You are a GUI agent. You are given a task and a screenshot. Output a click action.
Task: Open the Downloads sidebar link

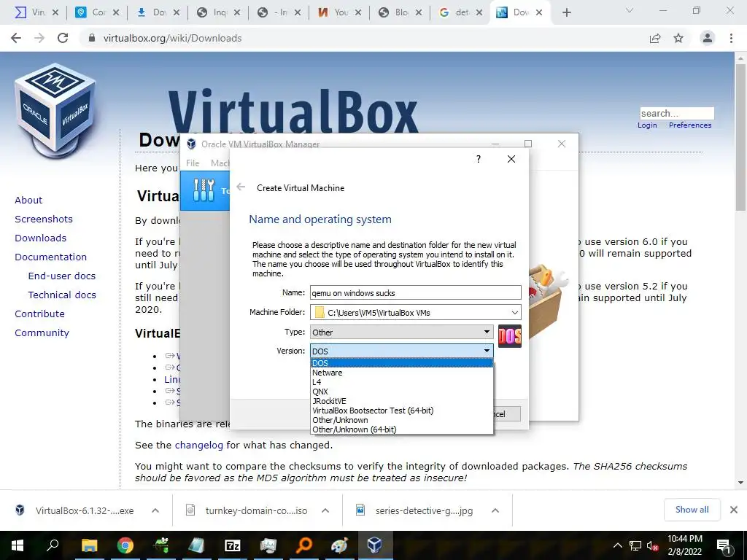[x=41, y=238]
